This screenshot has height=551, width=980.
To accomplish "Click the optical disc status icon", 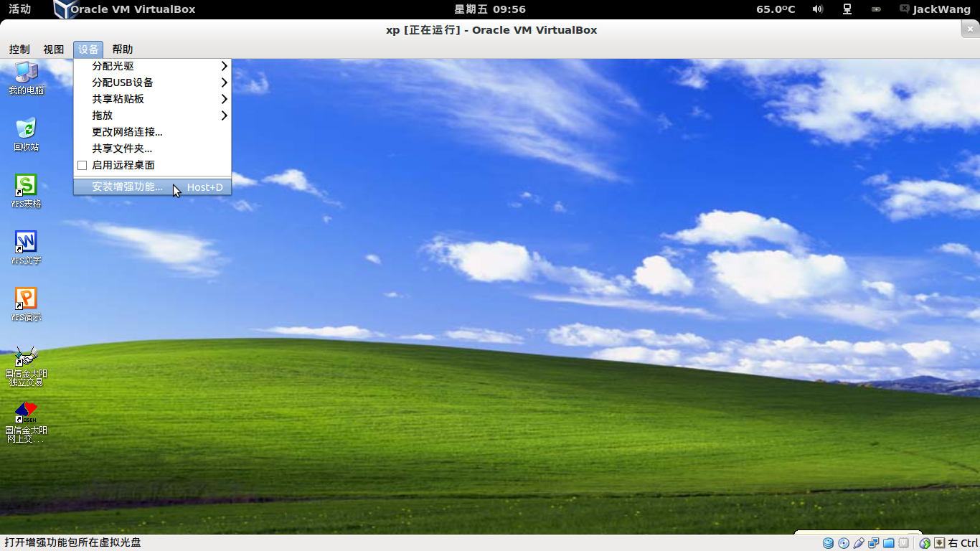I will [844, 543].
